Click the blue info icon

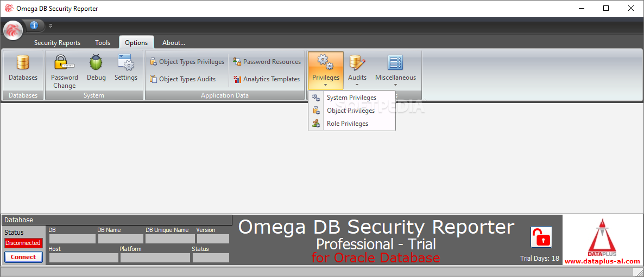click(34, 25)
